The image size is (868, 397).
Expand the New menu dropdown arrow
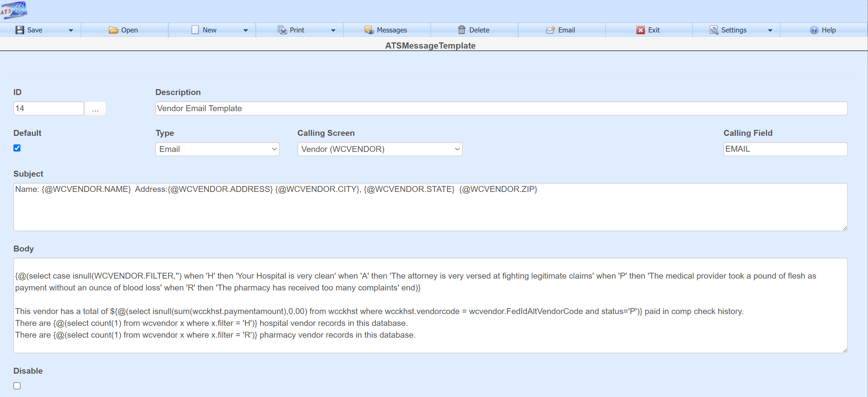click(x=246, y=30)
